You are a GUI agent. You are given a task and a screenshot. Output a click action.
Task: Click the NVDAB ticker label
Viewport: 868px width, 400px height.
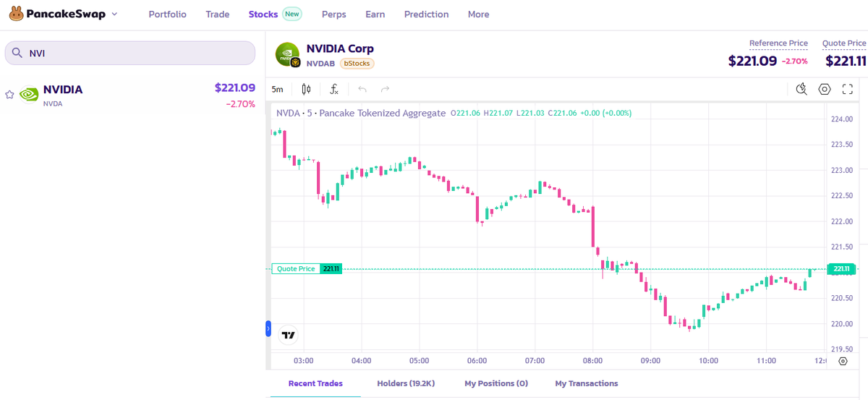click(x=320, y=64)
